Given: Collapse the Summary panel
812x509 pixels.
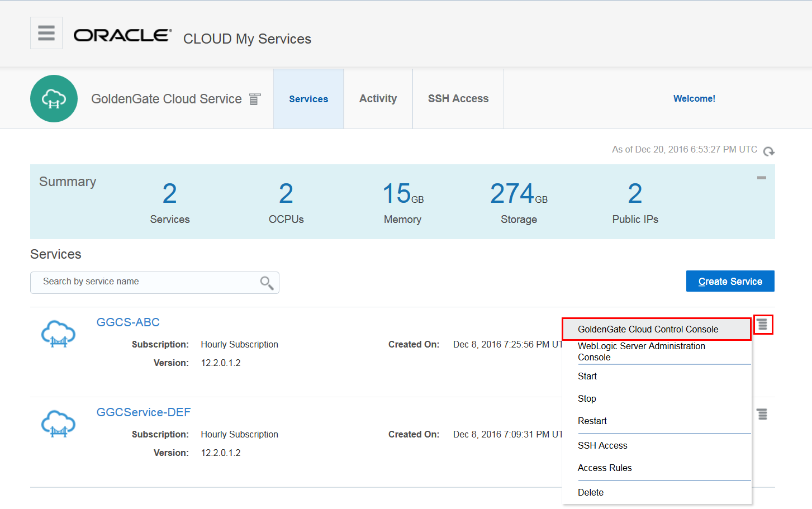Looking at the screenshot, I should pos(761,177).
